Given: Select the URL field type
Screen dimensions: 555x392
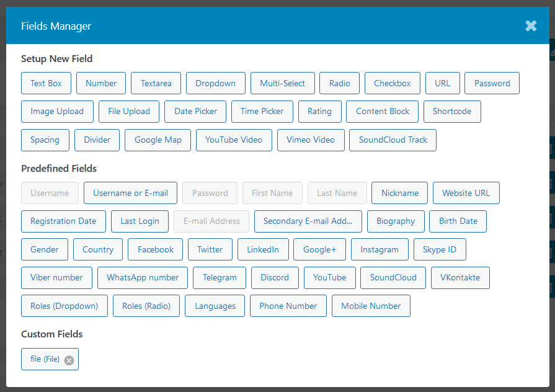Looking at the screenshot, I should coord(442,83).
